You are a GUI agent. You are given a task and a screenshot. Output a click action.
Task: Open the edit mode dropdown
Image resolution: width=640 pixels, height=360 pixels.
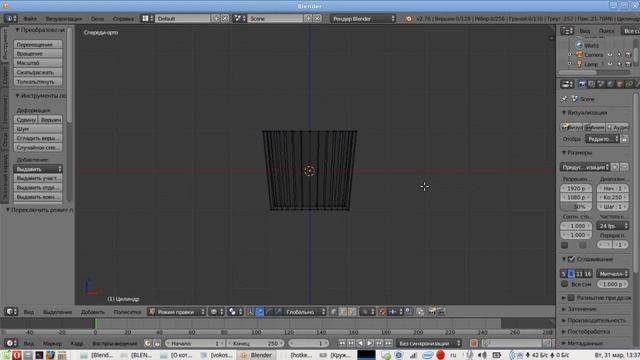click(x=177, y=312)
